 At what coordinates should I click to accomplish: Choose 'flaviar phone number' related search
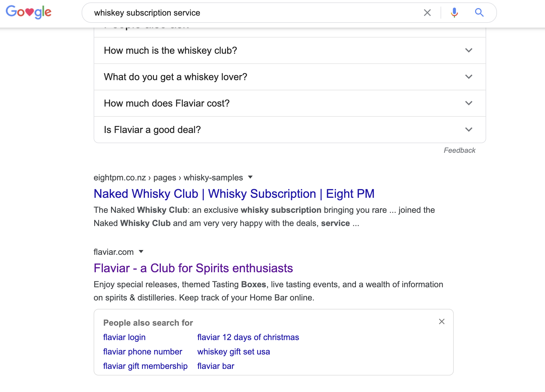point(143,352)
